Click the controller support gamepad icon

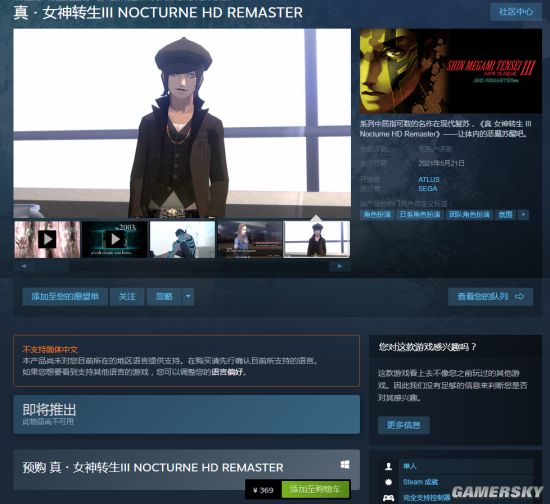[x=388, y=498]
